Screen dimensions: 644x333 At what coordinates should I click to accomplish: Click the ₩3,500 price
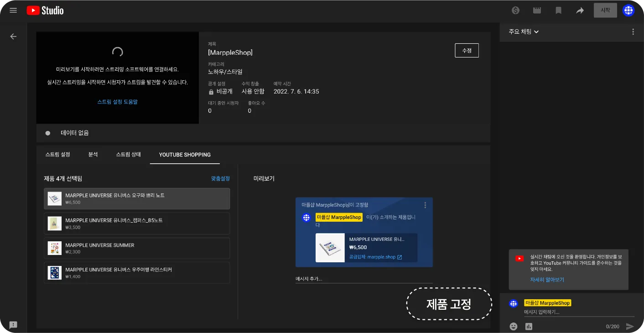[73, 227]
